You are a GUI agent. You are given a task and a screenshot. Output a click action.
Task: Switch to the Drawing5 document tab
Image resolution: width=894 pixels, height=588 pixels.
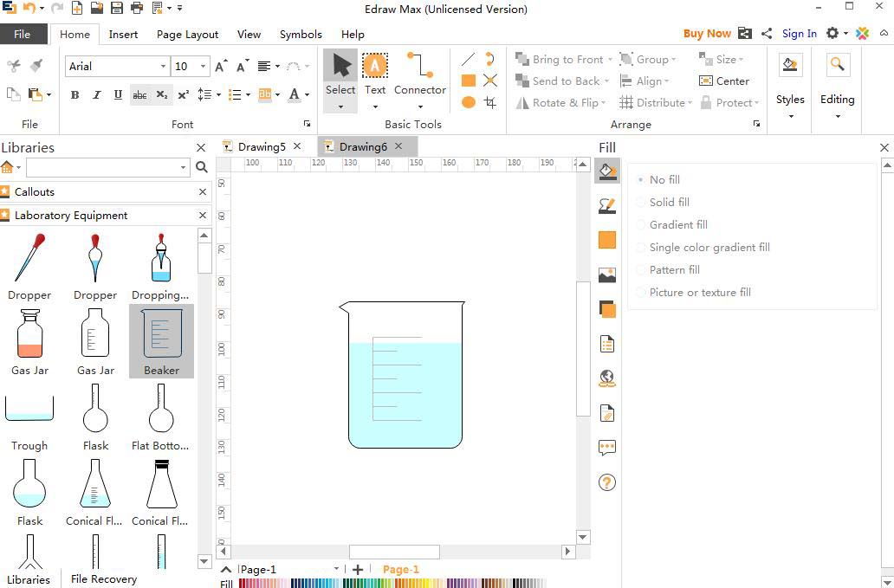click(x=261, y=146)
